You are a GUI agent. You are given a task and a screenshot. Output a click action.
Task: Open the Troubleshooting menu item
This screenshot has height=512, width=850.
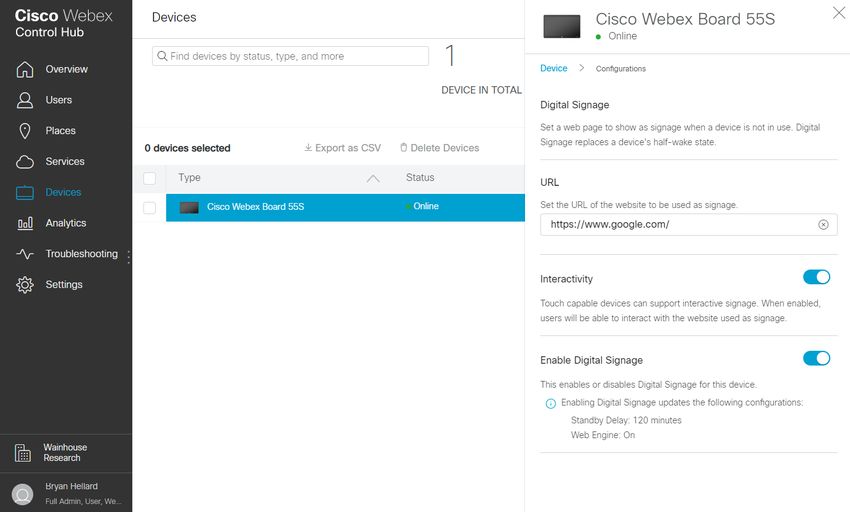pyautogui.click(x=81, y=254)
